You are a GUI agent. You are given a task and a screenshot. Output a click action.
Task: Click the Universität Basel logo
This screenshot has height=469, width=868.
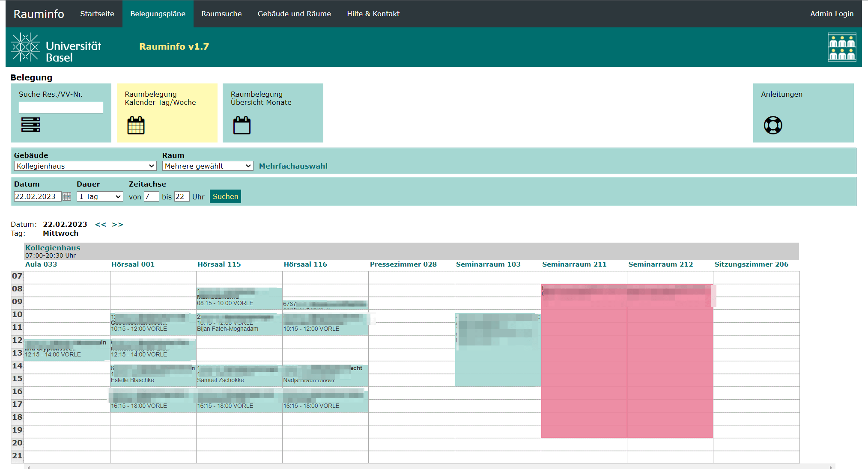[56, 47]
